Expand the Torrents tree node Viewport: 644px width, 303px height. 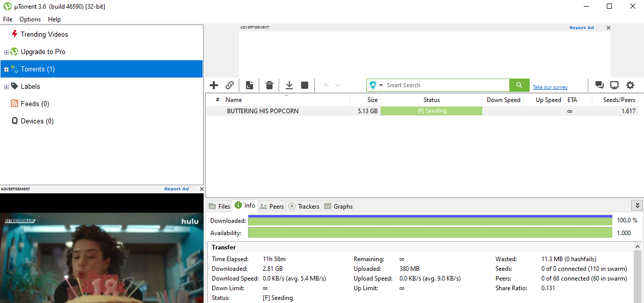click(x=7, y=69)
